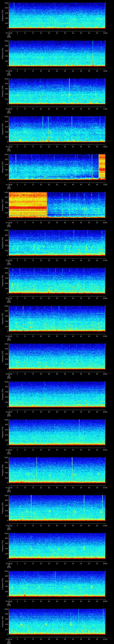Viewport: 114px width, 644px height.
Task: Click the 30 second tick under 10:21:00 panel
Action: coord(57,298)
